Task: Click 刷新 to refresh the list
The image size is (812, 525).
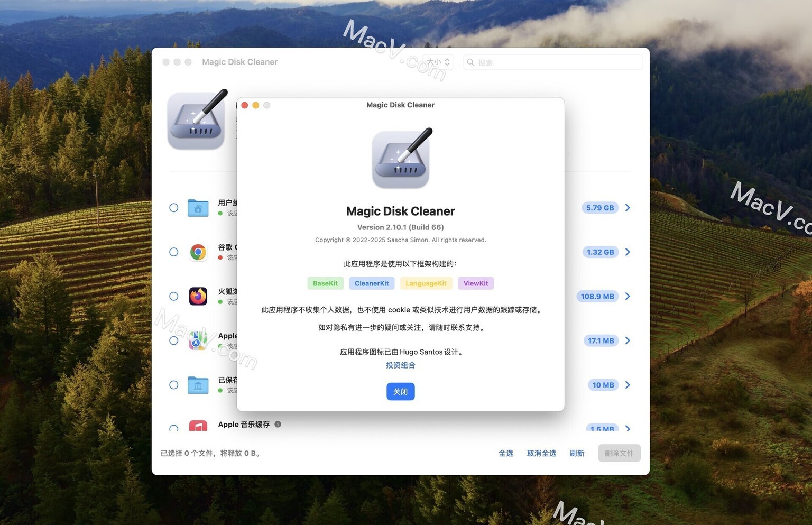Action: (577, 453)
